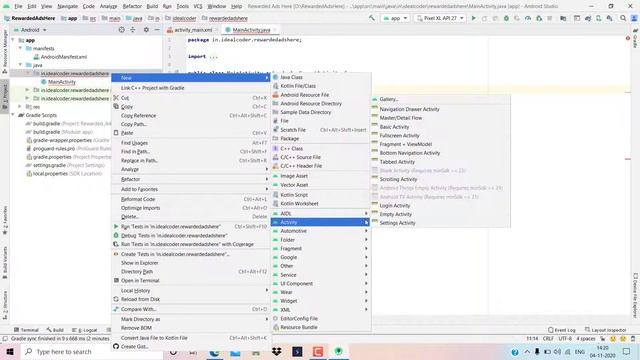This screenshot has height=360, width=640.
Task: Click the scroll-from-source target icon
Action: coord(121,30)
